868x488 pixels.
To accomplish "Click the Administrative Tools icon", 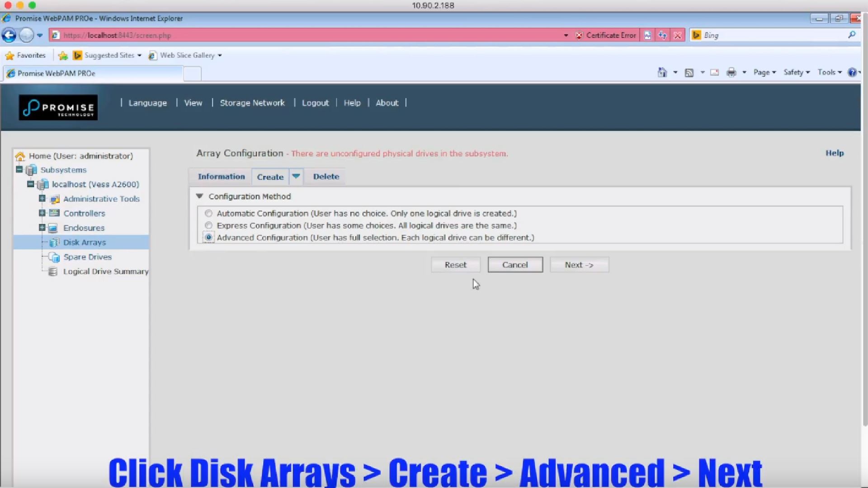I will 54,199.
